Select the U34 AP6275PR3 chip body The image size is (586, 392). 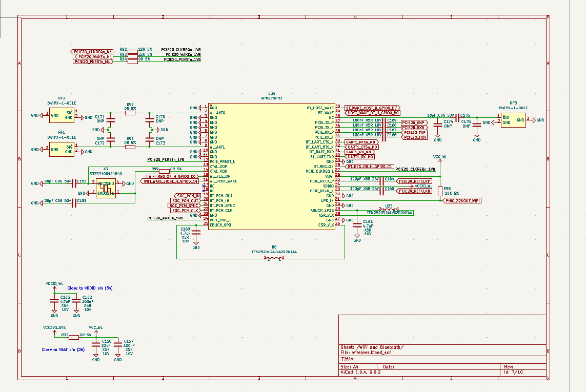click(x=272, y=164)
